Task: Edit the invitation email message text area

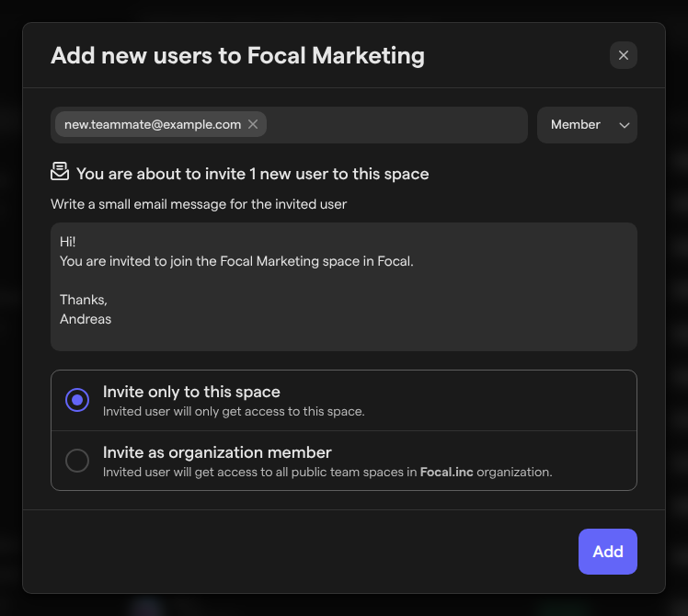Action: 344,287
